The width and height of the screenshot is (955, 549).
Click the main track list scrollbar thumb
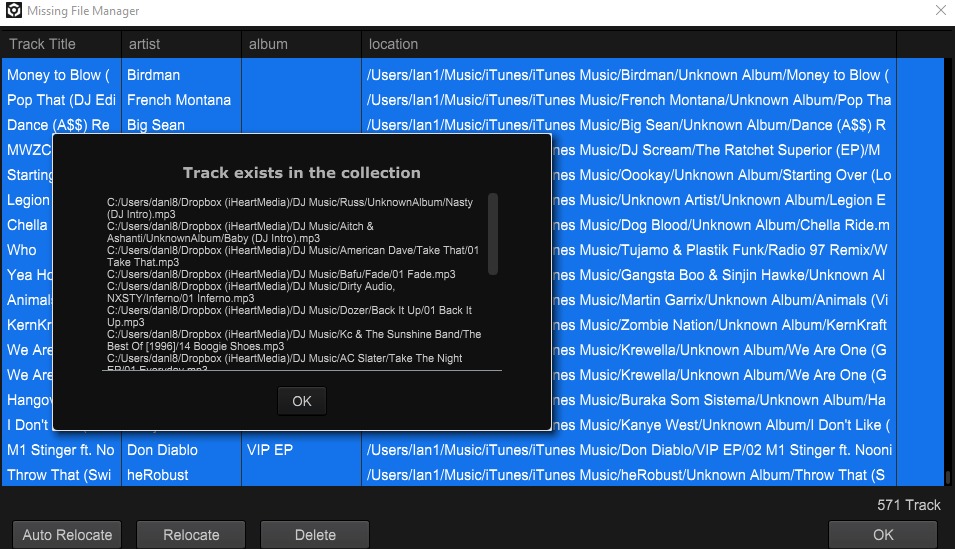click(x=948, y=478)
